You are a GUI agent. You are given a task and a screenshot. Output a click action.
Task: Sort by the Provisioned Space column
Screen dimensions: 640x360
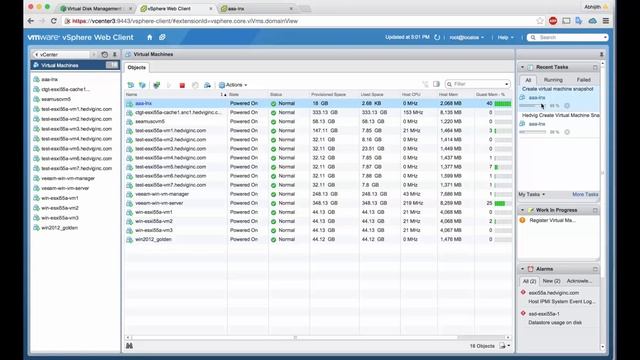(334, 94)
